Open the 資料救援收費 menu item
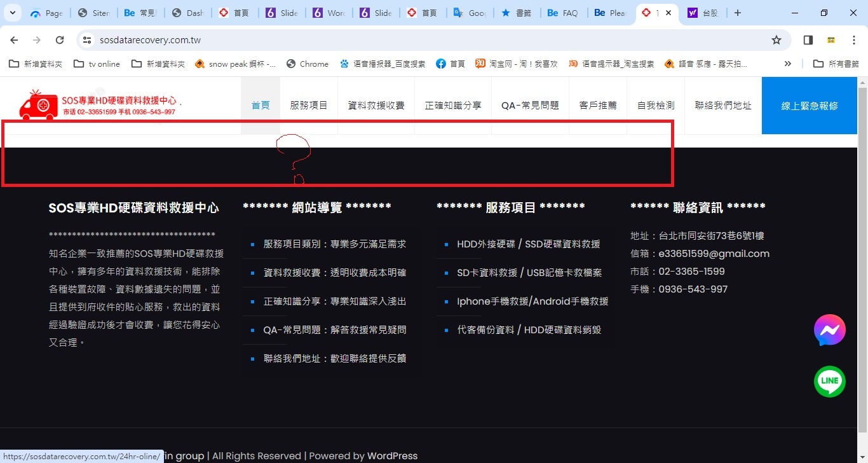Image resolution: width=868 pixels, height=463 pixels. point(376,106)
